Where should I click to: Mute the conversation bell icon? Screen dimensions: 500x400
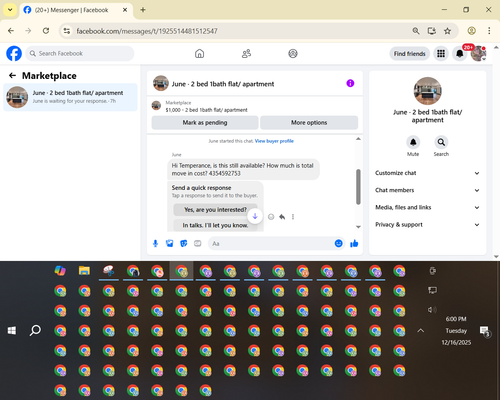tap(413, 142)
